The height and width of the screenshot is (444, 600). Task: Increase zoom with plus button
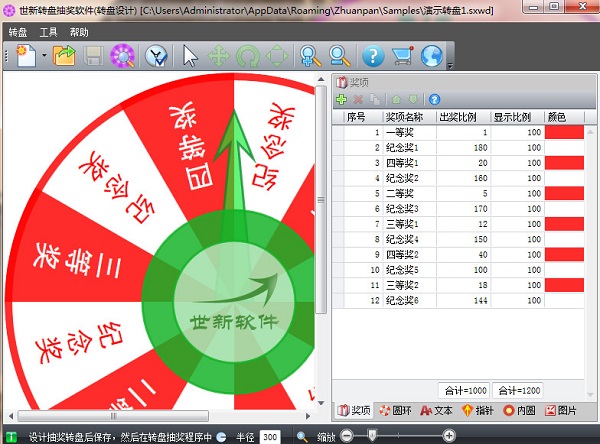pos(449,436)
